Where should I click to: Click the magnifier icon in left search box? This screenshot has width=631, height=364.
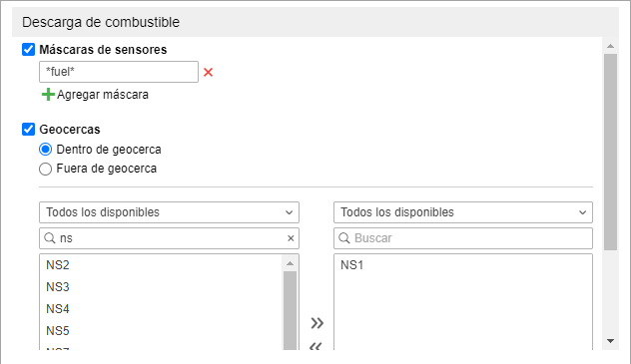point(50,238)
